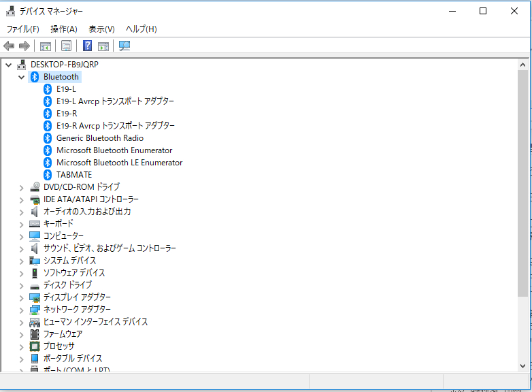Expand キーボード category
Screen dimensions: 532x392
21,224
